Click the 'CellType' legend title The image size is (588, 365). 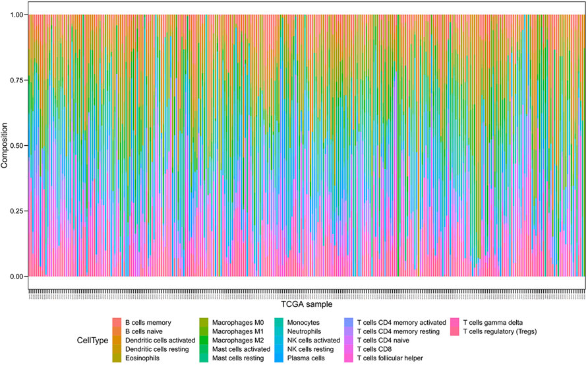[92, 341]
